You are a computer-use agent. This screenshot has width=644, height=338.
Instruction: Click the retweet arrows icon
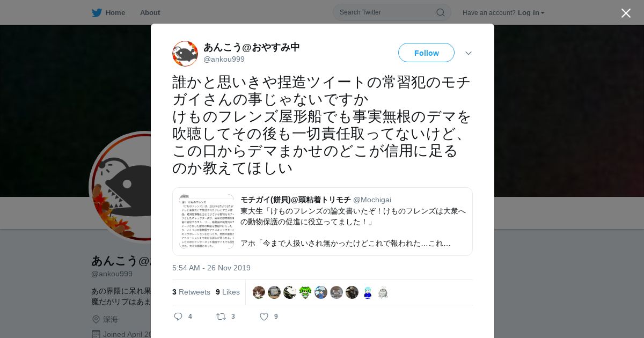(x=221, y=317)
